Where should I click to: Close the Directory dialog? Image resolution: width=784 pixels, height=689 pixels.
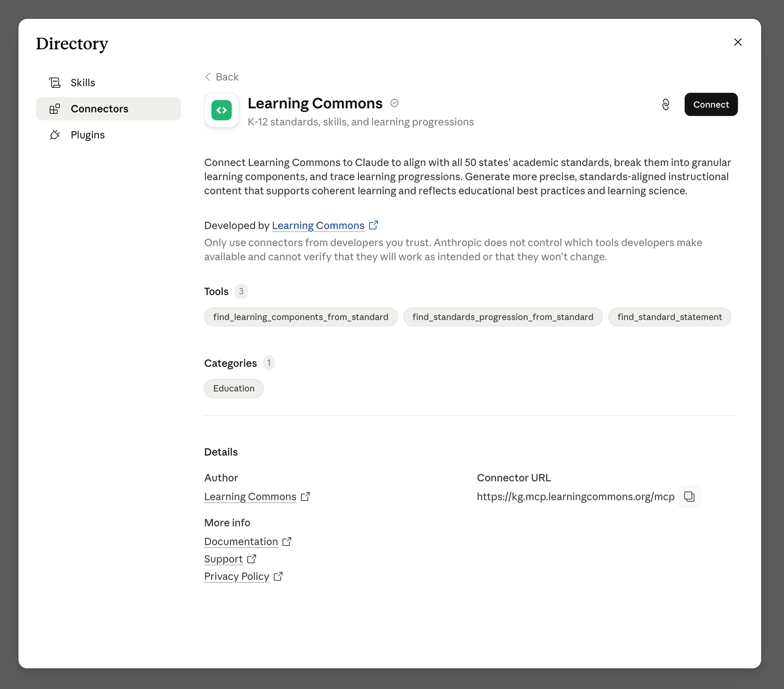(738, 42)
